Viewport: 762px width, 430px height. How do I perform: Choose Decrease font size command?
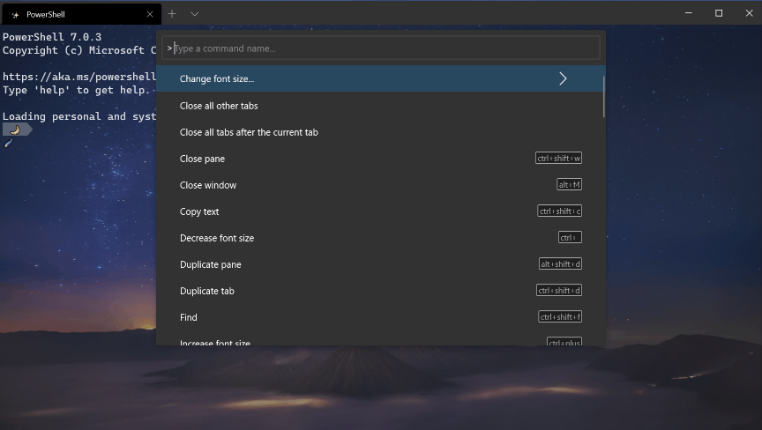[217, 238]
